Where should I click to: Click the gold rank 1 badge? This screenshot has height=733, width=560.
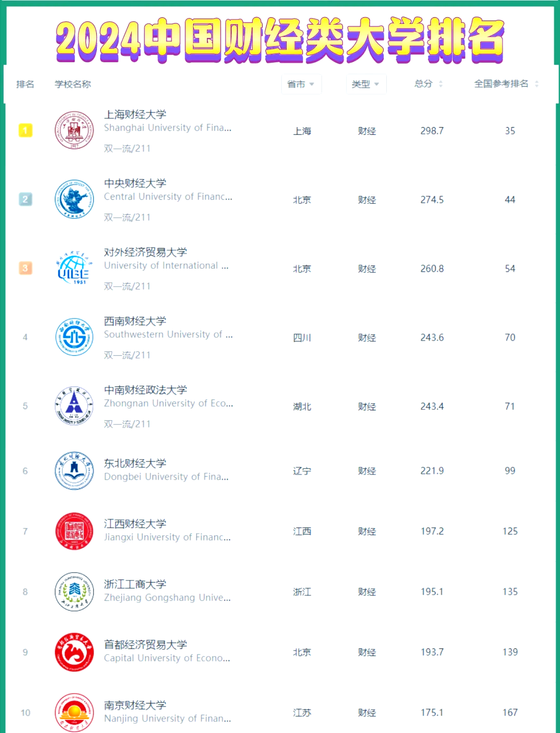(25, 130)
